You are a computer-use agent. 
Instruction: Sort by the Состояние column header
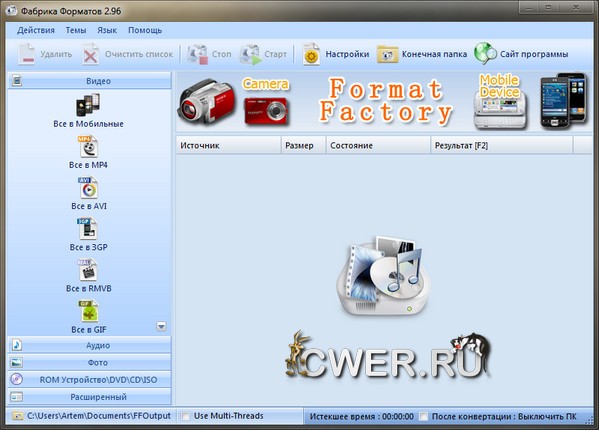click(x=378, y=145)
